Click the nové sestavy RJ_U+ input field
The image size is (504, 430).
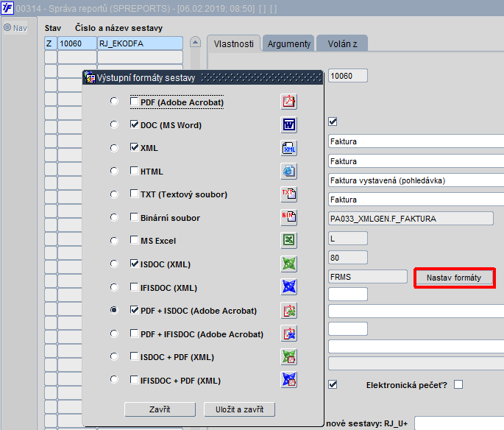pos(459,423)
